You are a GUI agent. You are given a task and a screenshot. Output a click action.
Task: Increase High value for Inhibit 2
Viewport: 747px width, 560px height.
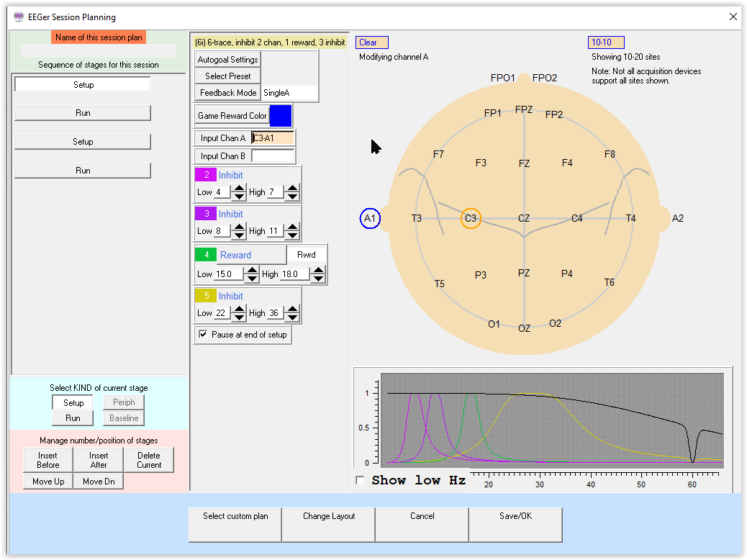(x=292, y=188)
